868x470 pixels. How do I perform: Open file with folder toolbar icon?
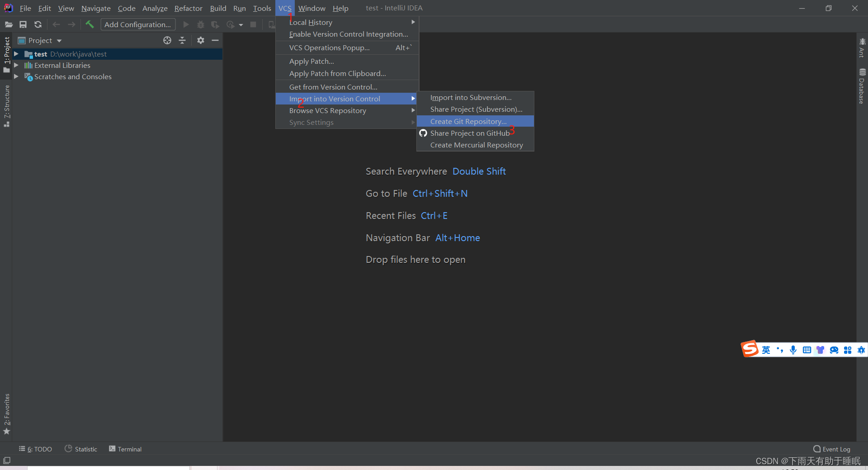pos(9,24)
